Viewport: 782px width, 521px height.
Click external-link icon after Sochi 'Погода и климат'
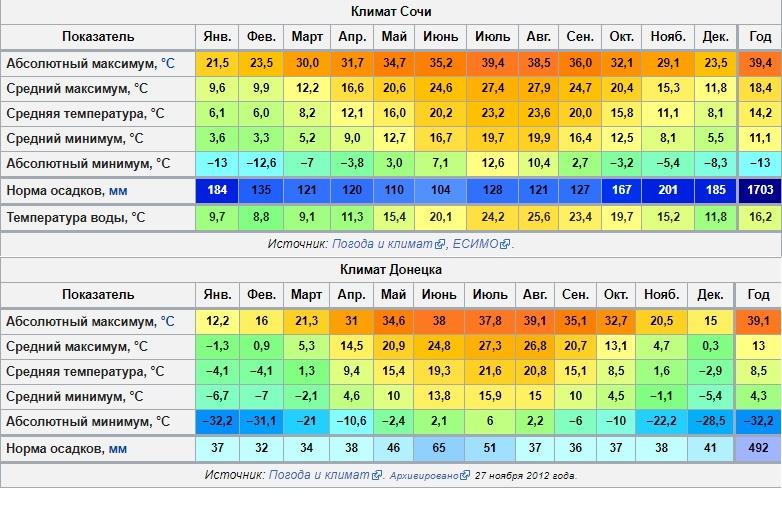[x=439, y=244]
